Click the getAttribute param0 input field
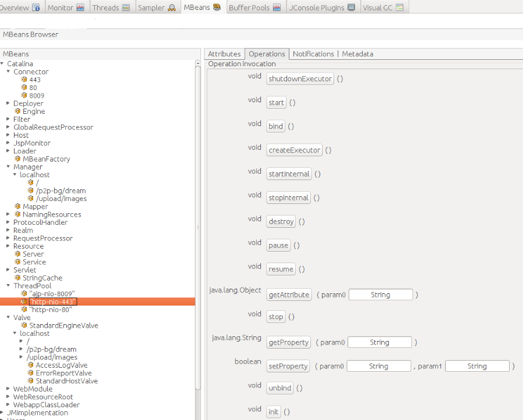 [x=381, y=295]
